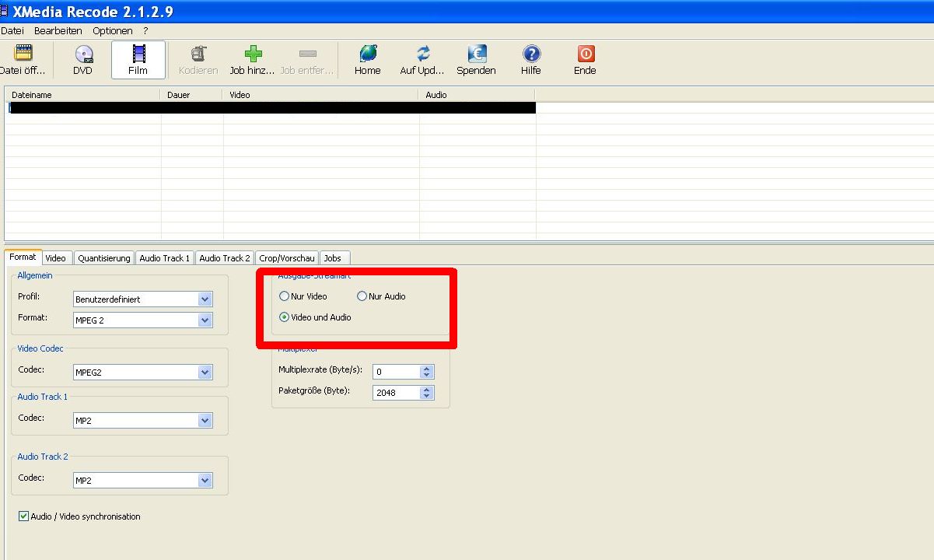
Task: Open the Audio Track 1 Codec dropdown
Action: 205,421
